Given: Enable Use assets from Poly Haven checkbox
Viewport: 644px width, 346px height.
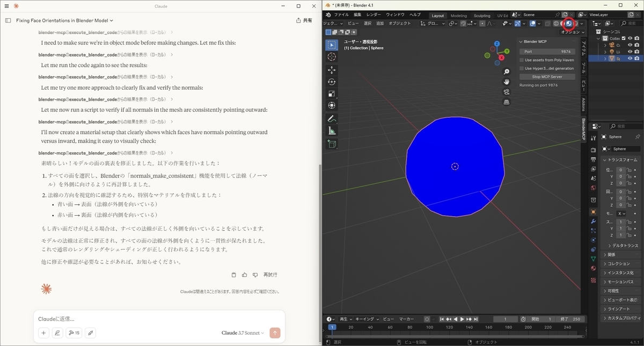Looking at the screenshot, I should (x=522, y=60).
